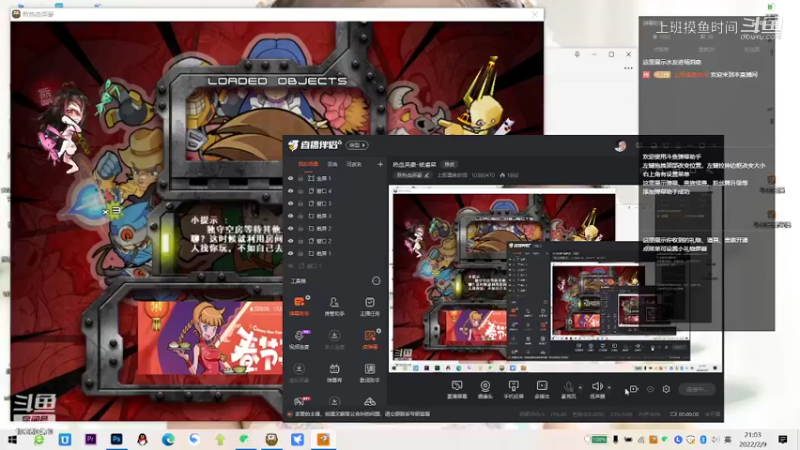The image size is (800, 450).
Task: Expand the speaker options arrow
Action: click(x=609, y=388)
